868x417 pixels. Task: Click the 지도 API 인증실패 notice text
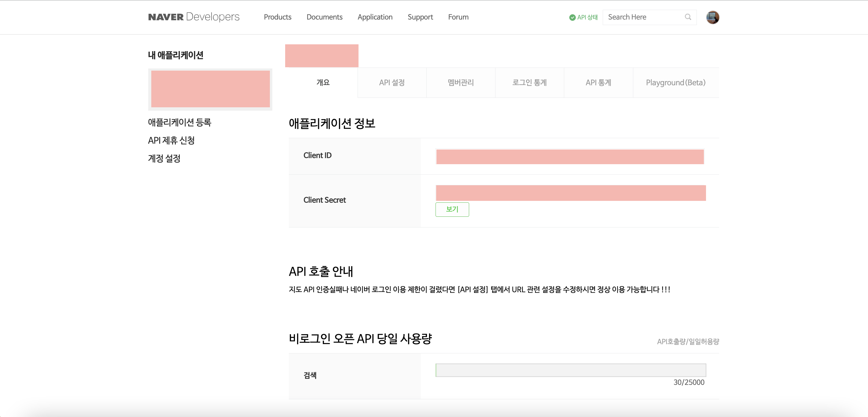tap(479, 290)
